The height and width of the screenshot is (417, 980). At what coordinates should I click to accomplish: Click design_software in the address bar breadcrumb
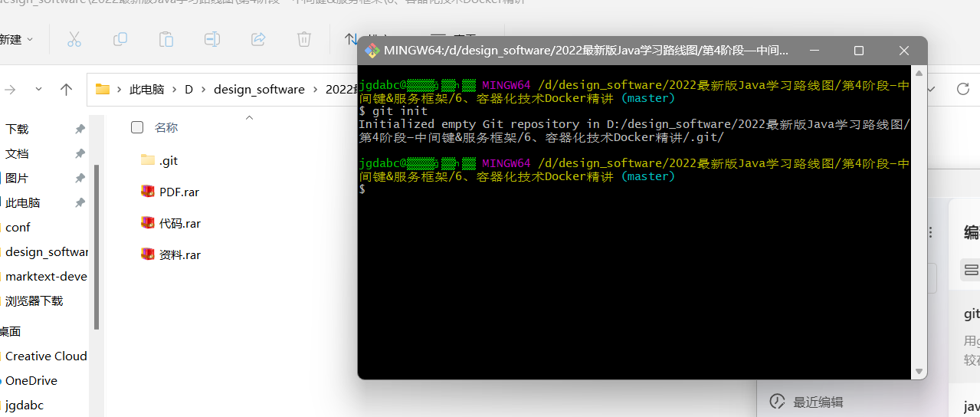pos(259,90)
